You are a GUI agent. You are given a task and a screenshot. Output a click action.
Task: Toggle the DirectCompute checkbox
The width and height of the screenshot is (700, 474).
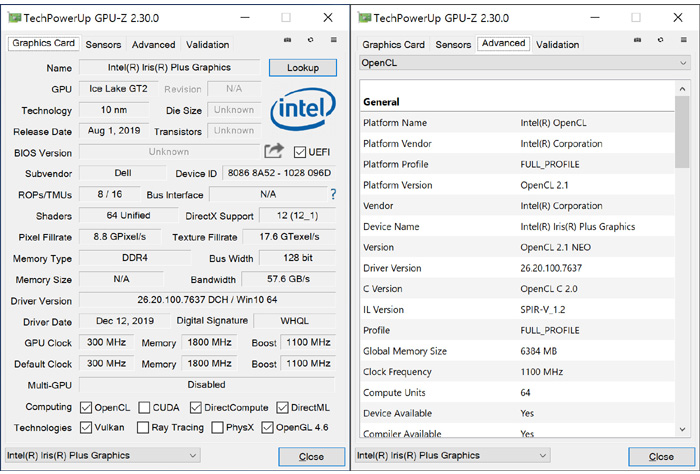[x=196, y=407]
